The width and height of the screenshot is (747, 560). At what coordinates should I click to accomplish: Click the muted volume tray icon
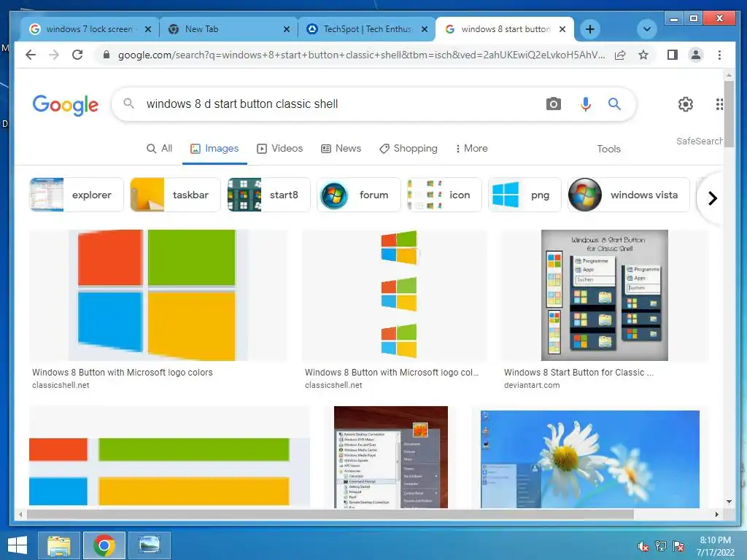click(643, 546)
